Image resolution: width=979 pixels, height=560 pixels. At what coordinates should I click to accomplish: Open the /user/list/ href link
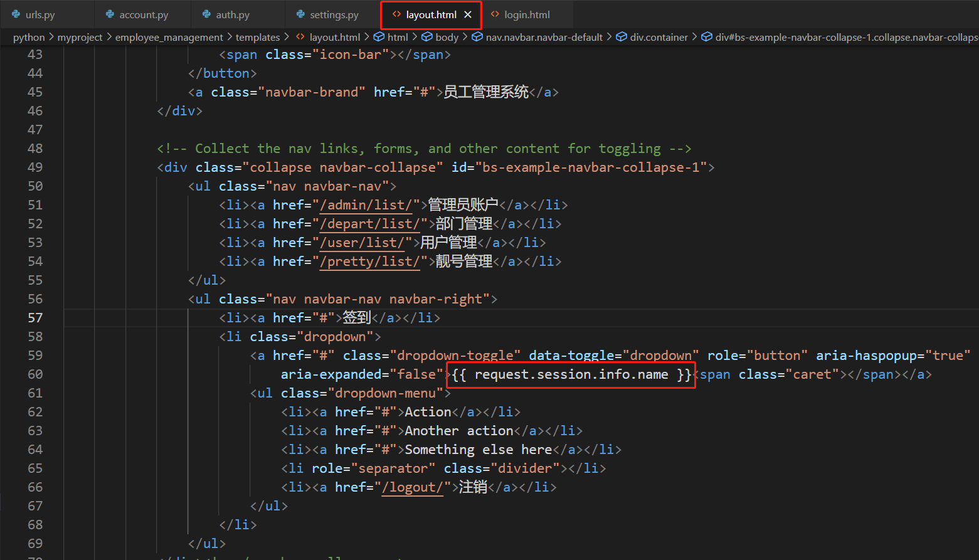(x=362, y=243)
